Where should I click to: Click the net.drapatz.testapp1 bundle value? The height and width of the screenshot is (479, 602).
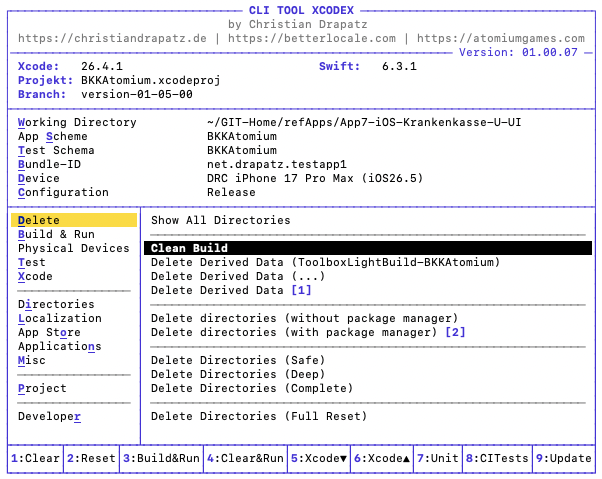[276, 164]
